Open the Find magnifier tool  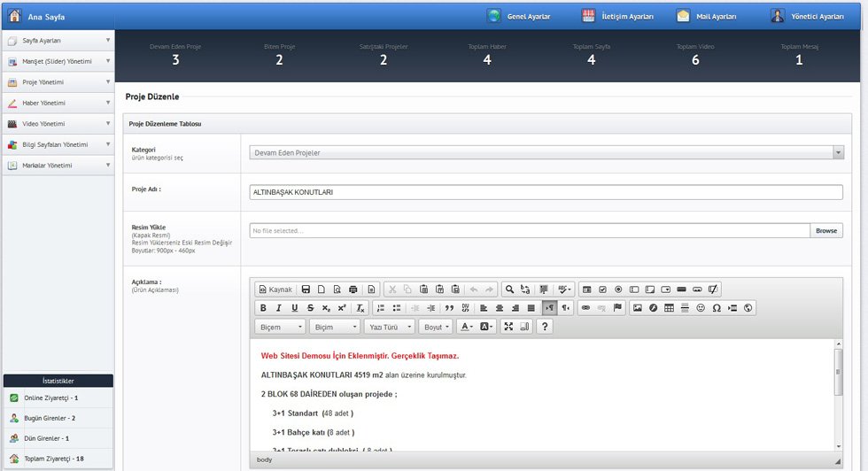click(x=509, y=290)
